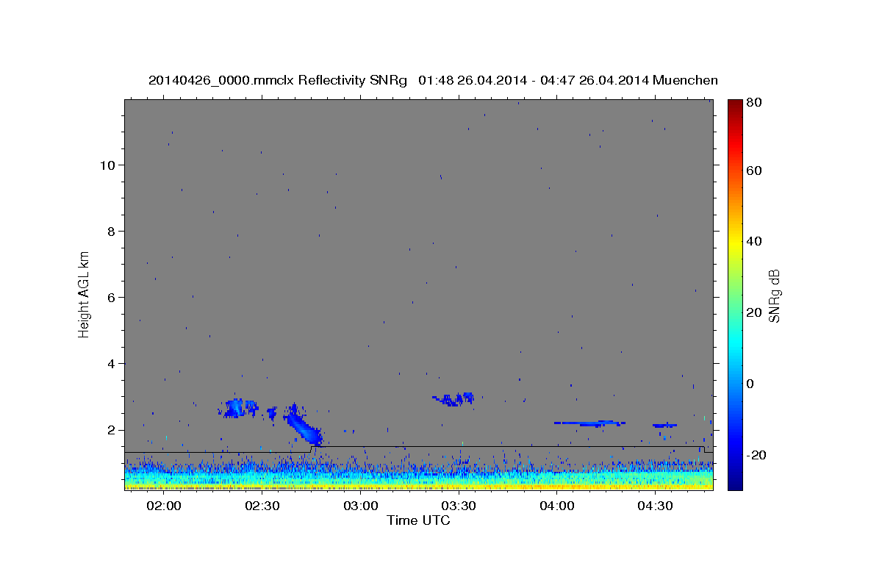This screenshot has width=882, height=588.
Task: Click the cloud echo near 03:30 at 3 km
Action: (x=454, y=399)
